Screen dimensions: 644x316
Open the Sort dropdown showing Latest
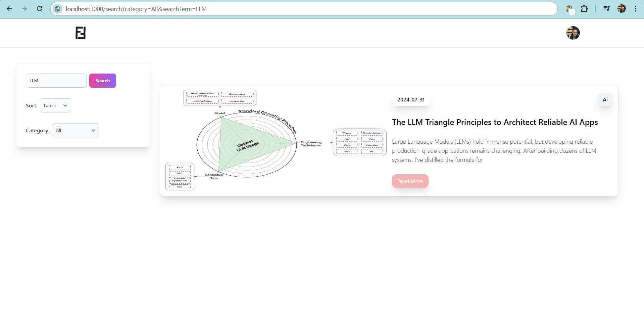tap(55, 105)
